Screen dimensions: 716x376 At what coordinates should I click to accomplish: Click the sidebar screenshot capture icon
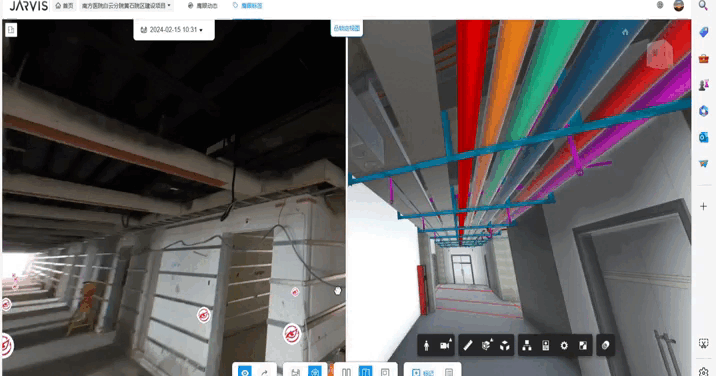tap(704, 344)
